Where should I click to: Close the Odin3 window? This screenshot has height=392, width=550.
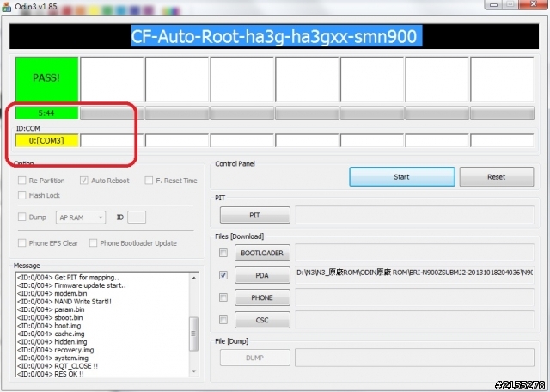533,4
